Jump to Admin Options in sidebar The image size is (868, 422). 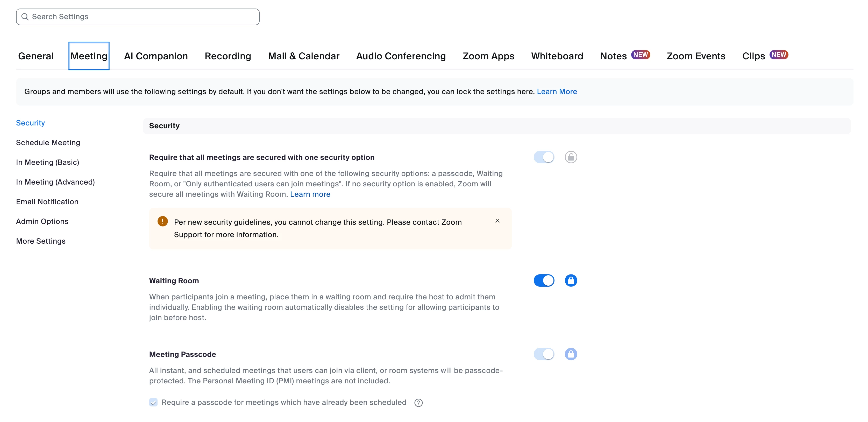click(42, 221)
